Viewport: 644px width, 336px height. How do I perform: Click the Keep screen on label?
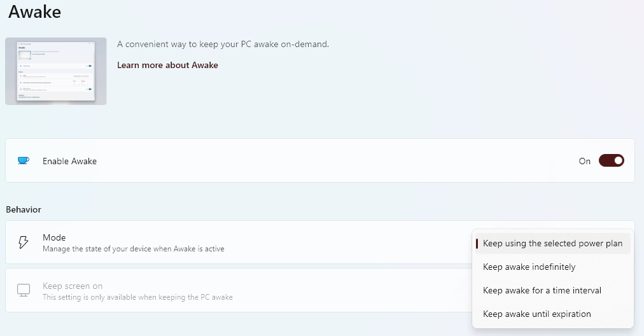[73, 286]
